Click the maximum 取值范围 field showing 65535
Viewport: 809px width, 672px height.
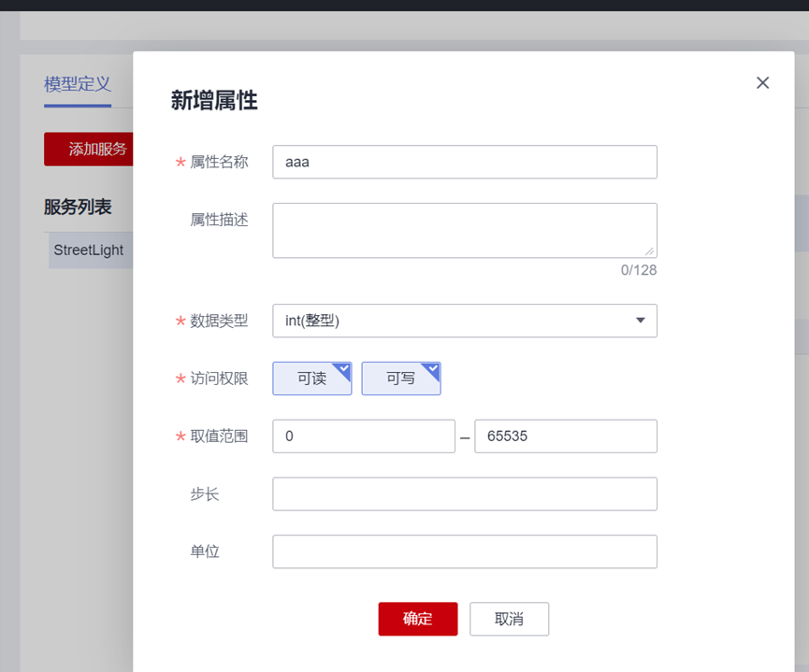[x=565, y=436]
